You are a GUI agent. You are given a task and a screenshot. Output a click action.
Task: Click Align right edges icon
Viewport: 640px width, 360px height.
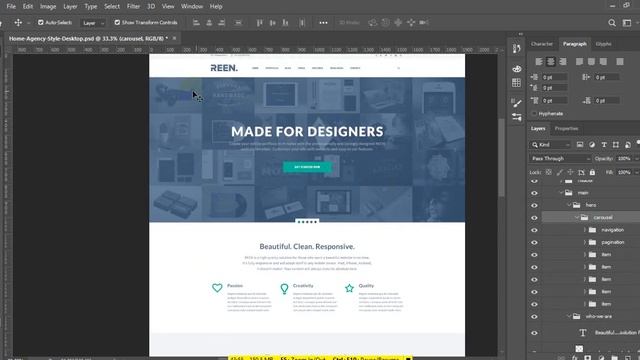222,22
